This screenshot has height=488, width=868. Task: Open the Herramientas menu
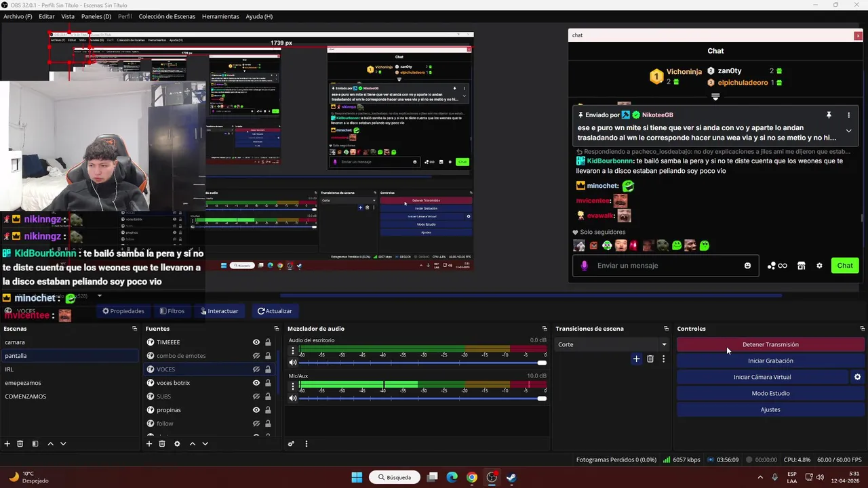coord(220,16)
